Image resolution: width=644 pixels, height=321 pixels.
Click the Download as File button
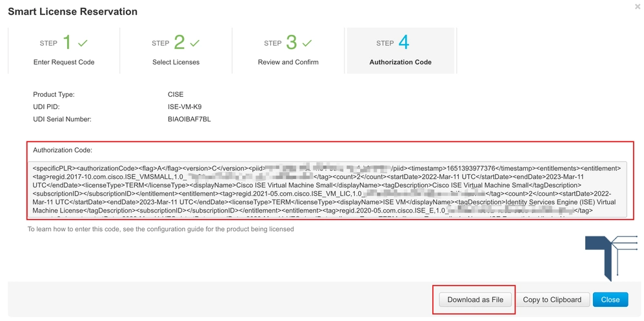[475, 300]
